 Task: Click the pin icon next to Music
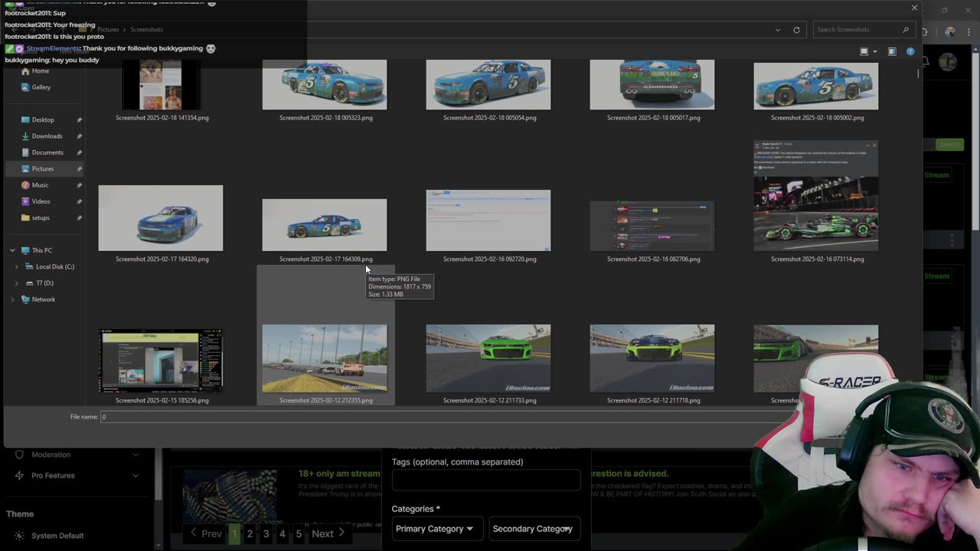(79, 185)
